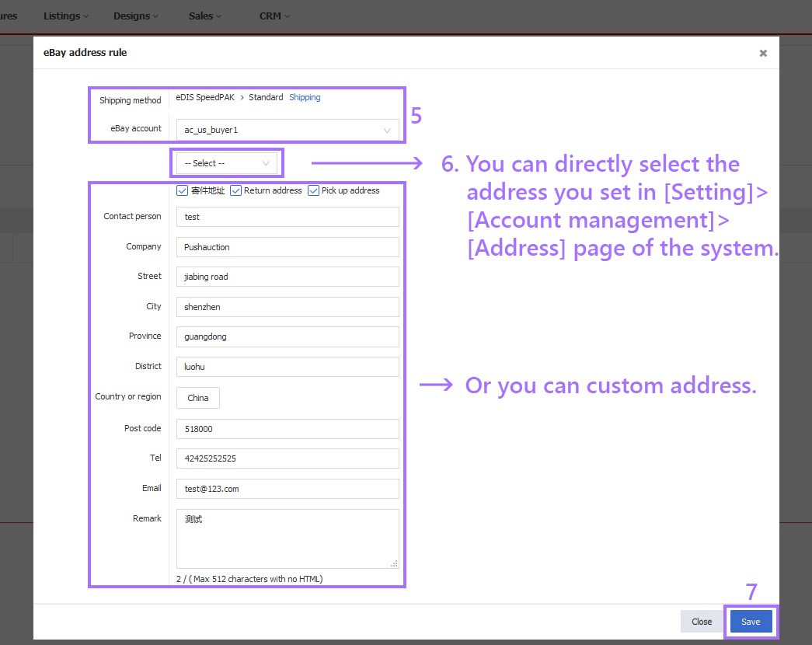This screenshot has height=645, width=812.
Task: Close the eBay address rule dialog via x icon
Action: tap(763, 53)
